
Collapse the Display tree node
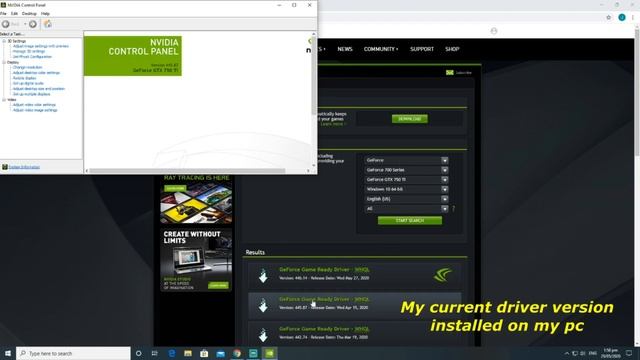4,62
